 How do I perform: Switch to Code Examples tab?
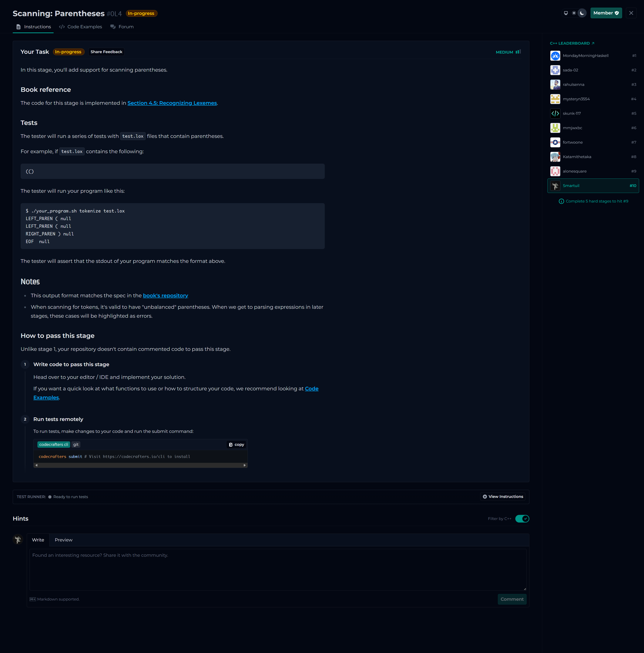pyautogui.click(x=80, y=27)
